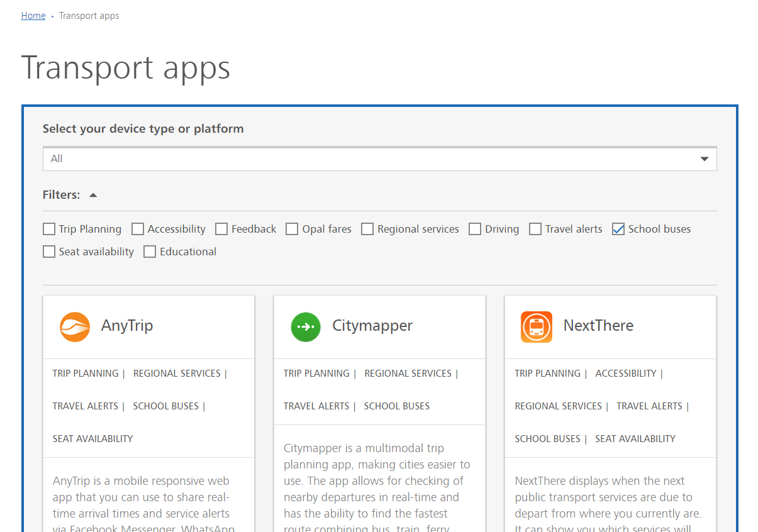Open the NextThere app title
Image resolution: width=758 pixels, height=532 pixels.
pyautogui.click(x=598, y=326)
